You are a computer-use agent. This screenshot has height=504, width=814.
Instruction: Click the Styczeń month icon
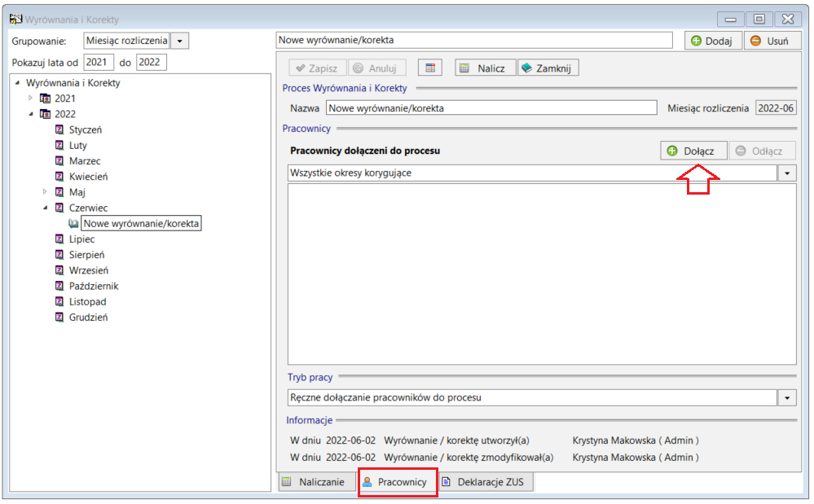[59, 129]
